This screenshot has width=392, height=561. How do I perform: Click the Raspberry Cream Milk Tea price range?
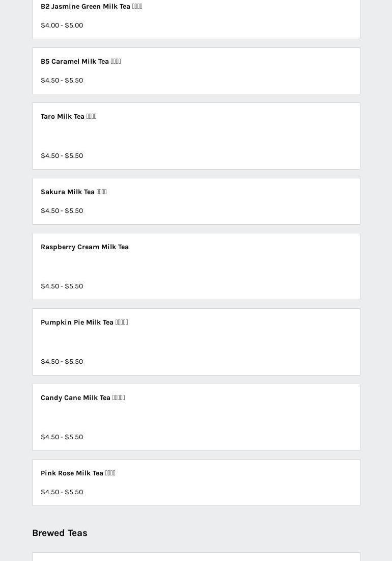[x=62, y=286]
